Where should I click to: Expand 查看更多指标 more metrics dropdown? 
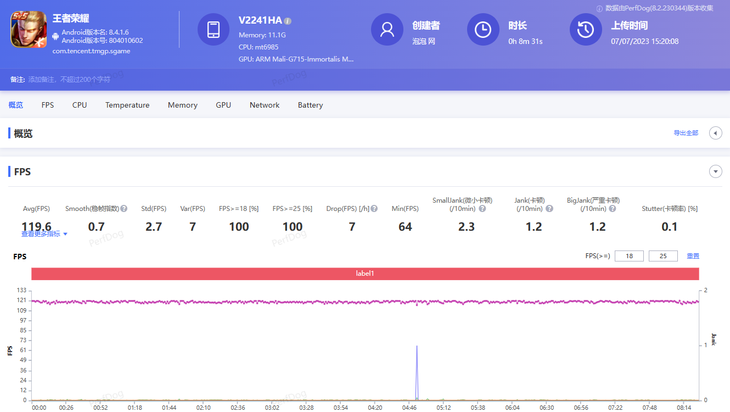point(45,234)
